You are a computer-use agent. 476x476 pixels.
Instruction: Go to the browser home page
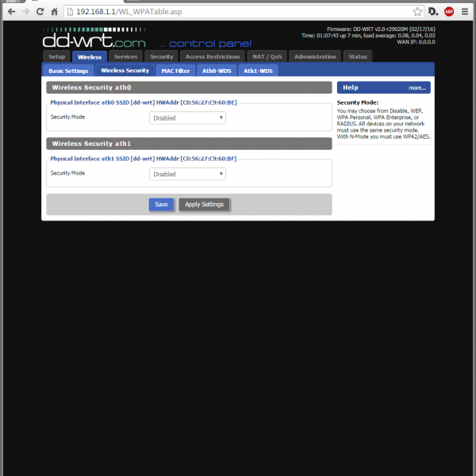pos(55,12)
